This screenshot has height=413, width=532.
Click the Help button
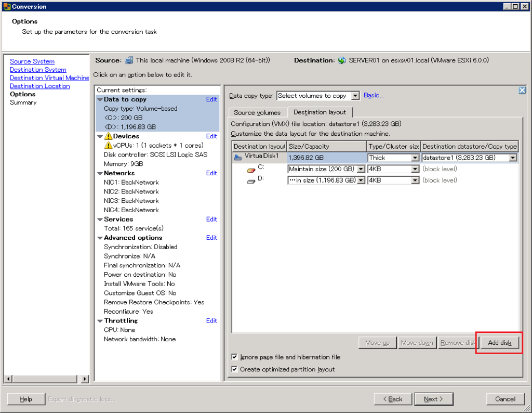pos(26,399)
